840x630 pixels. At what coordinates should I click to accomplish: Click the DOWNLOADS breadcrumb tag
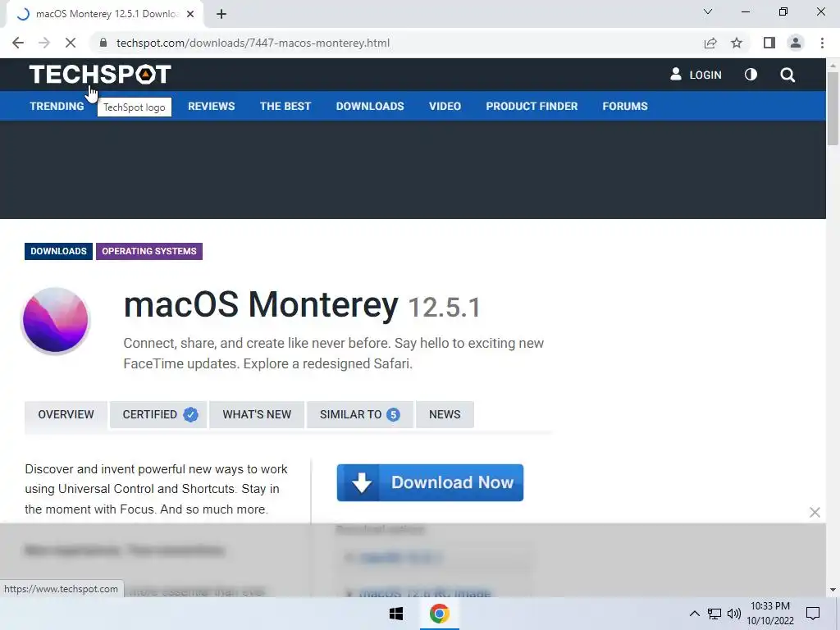coord(58,251)
